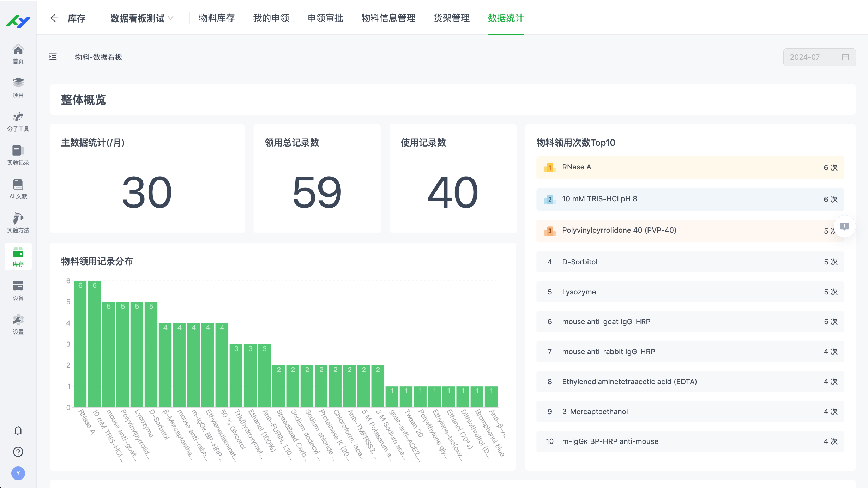868x488 pixels.
Task: Expand the 数据看板测试 dropdown
Action: (x=142, y=18)
